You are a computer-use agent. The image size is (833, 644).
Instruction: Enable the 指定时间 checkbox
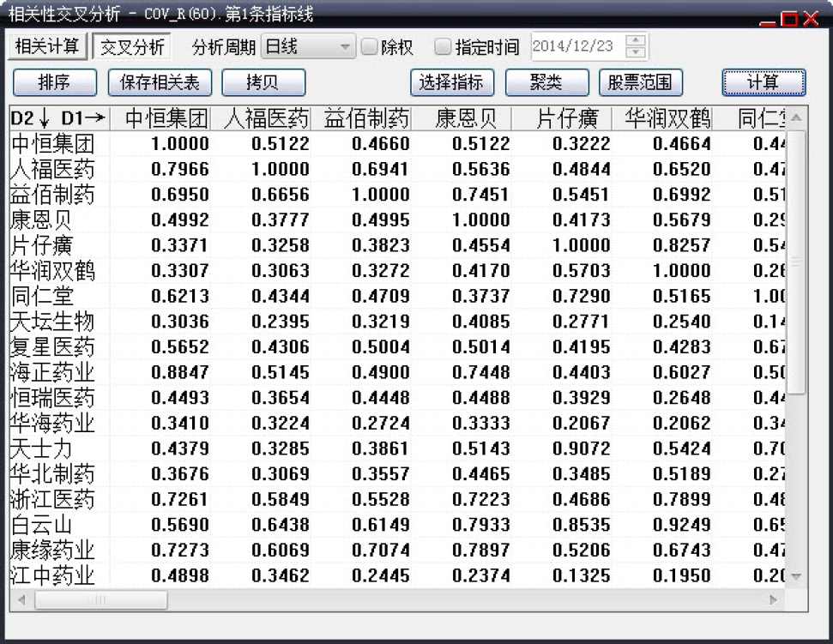point(443,46)
